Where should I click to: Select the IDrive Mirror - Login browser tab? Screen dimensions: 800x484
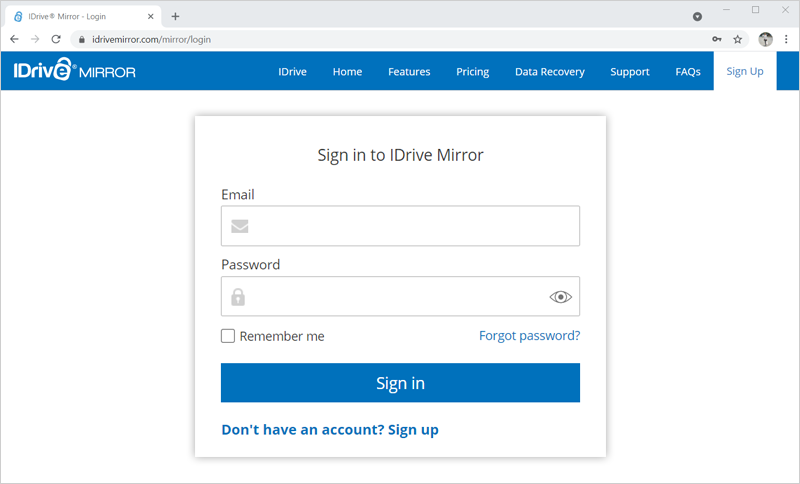pos(84,16)
